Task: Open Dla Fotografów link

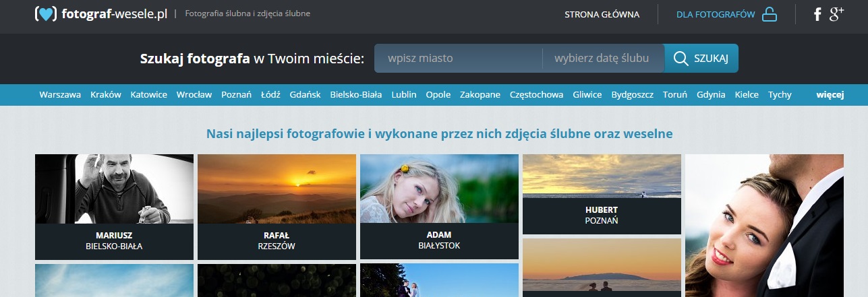Action: [x=715, y=14]
